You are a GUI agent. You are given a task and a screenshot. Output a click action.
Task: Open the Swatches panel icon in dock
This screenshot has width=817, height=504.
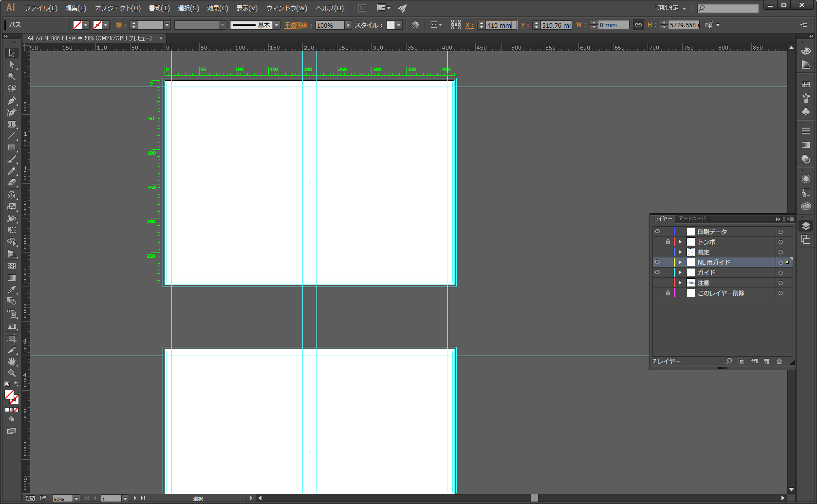pos(806,84)
